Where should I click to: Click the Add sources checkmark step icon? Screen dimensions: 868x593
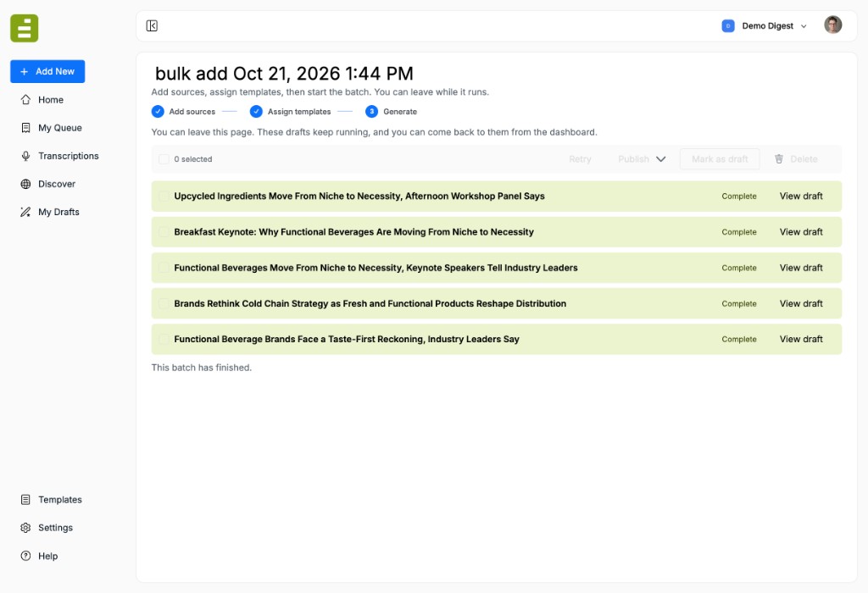click(x=158, y=111)
